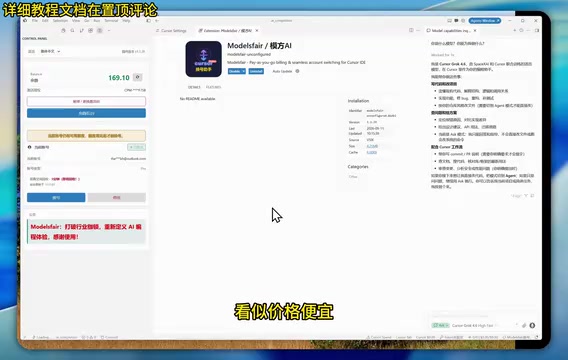
Task: Start a new chat with plus icon
Action: tap(514, 30)
